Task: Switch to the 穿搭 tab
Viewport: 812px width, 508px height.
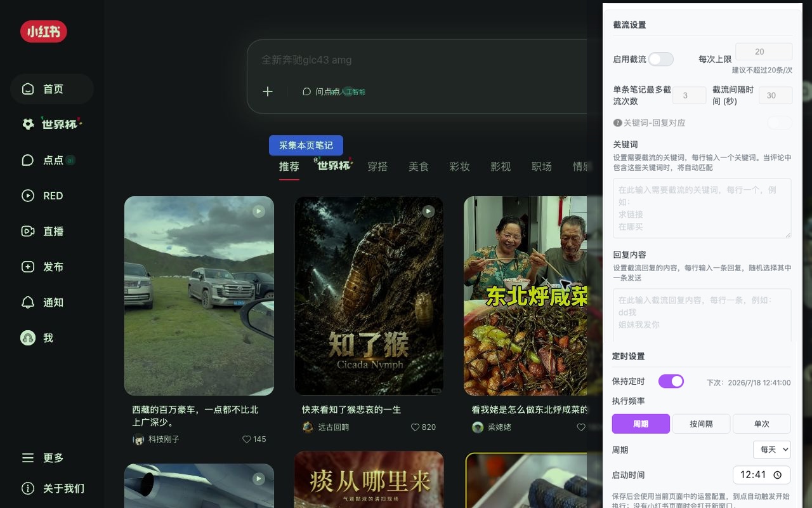Action: click(377, 166)
